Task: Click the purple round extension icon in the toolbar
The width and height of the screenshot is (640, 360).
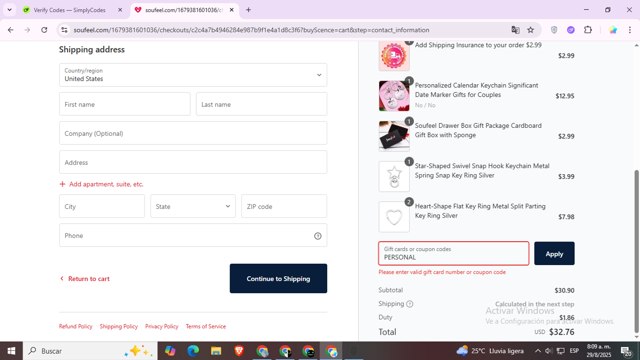Action: [571, 30]
